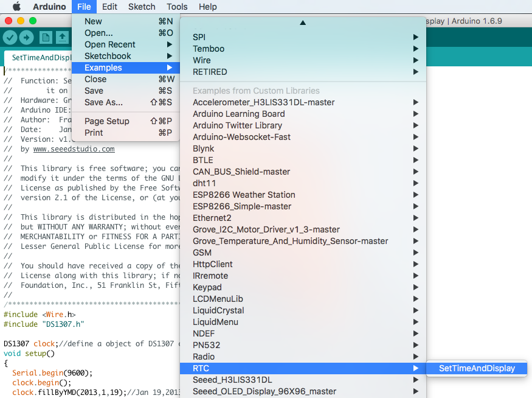Screen dimensions: 532x398
Task: Expand Grove_I2C_Motor_Driver_v1_3-master examples
Action: [x=303, y=229]
